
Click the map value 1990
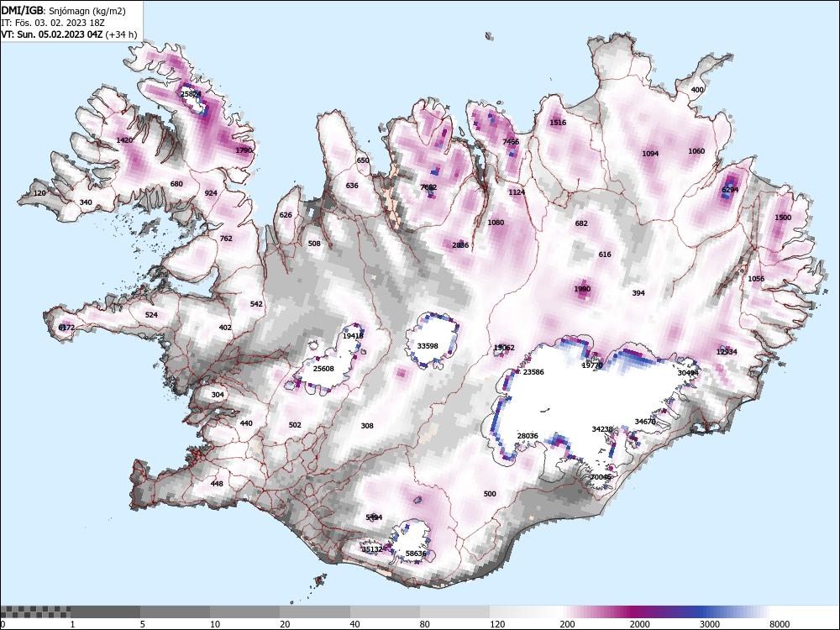[582, 289]
